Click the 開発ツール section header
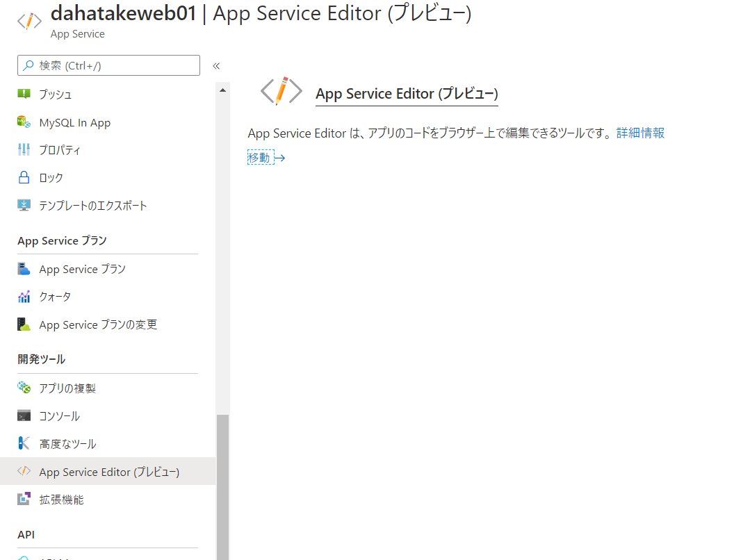Screen dimensions: 743x560 (41, 359)
